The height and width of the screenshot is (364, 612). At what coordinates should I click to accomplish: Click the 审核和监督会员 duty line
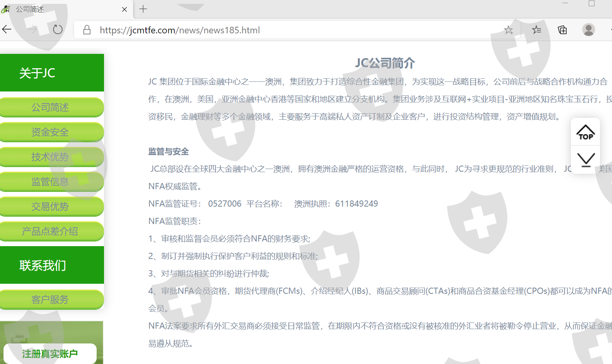(229, 239)
